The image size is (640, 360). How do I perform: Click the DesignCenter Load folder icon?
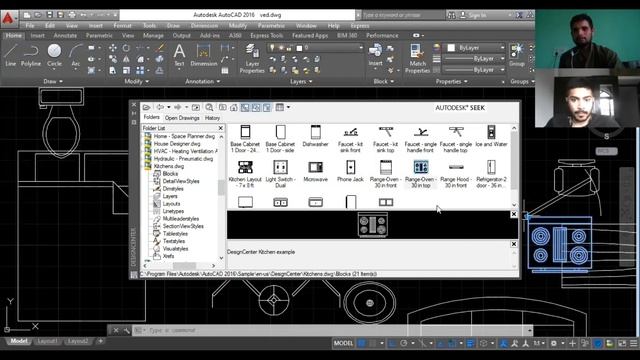pos(147,107)
